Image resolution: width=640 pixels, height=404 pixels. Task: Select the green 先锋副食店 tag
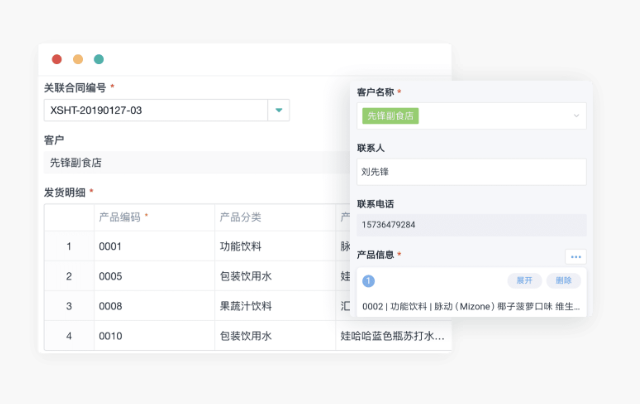[390, 116]
